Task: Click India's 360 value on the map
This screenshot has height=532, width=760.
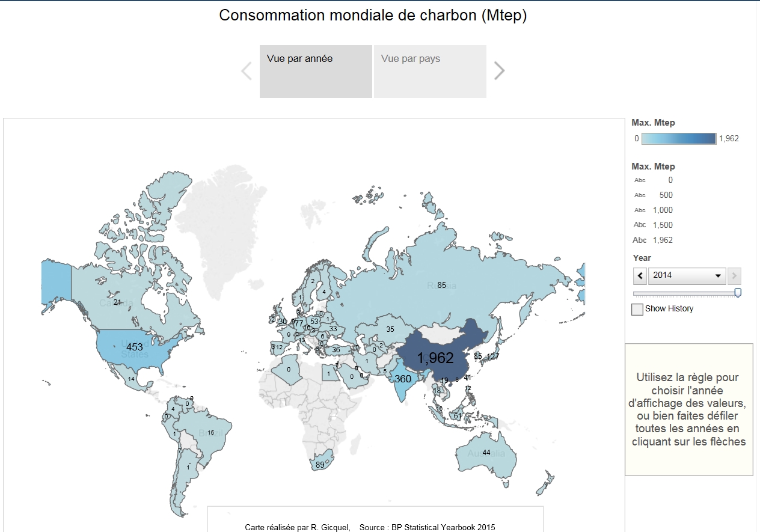Action: click(403, 379)
